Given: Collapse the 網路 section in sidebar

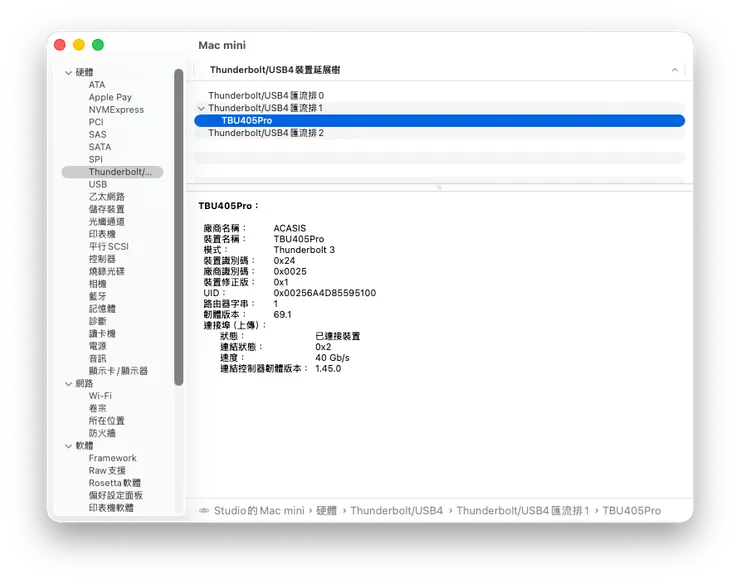Looking at the screenshot, I should pyautogui.click(x=68, y=384).
